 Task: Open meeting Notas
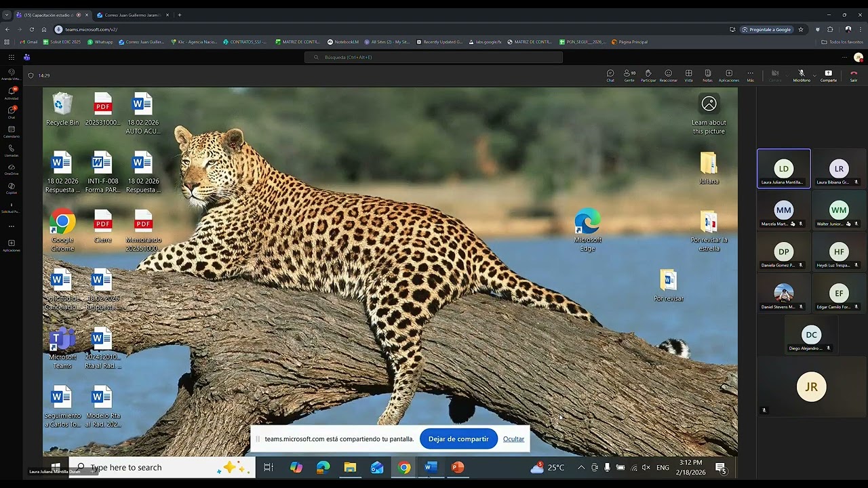[x=707, y=76]
